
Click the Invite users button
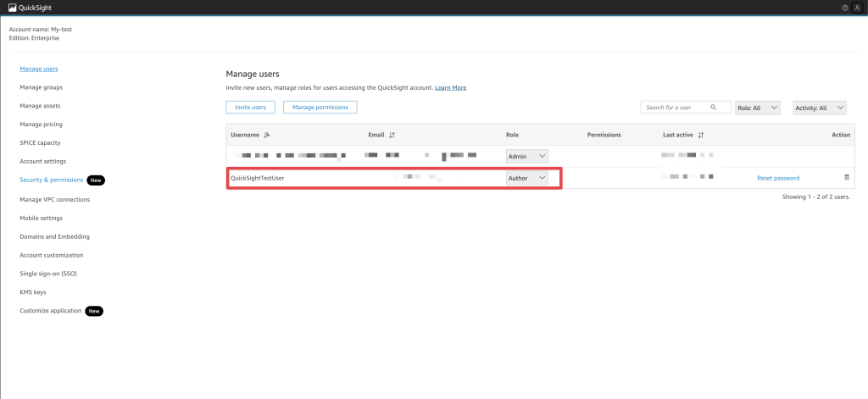coord(250,108)
